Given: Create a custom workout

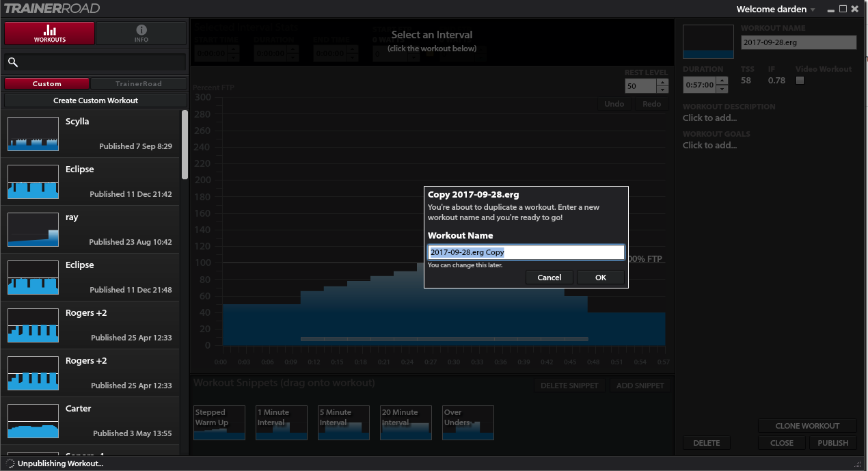Looking at the screenshot, I should coord(95,100).
